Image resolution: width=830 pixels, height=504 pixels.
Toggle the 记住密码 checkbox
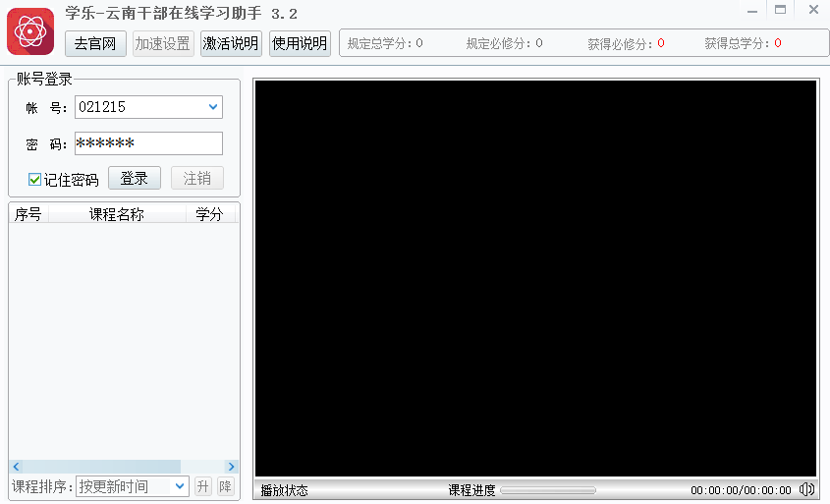34,180
